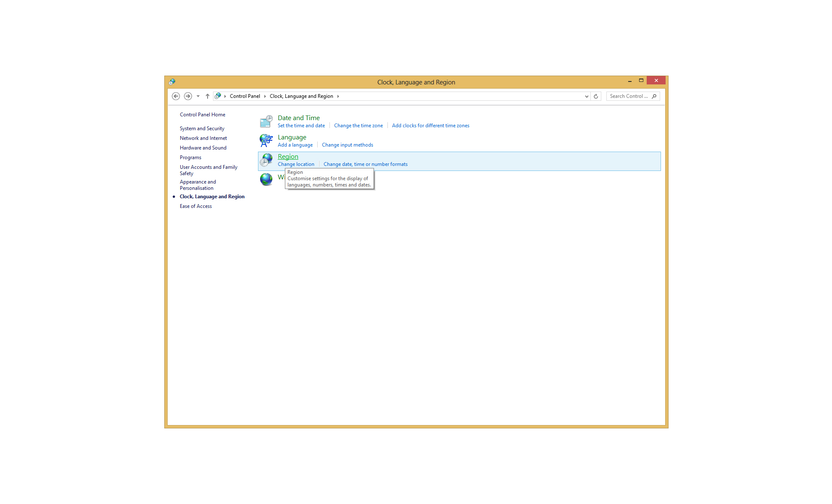Image resolution: width=832 pixels, height=504 pixels.
Task: Open Ease of Access category
Action: (196, 206)
